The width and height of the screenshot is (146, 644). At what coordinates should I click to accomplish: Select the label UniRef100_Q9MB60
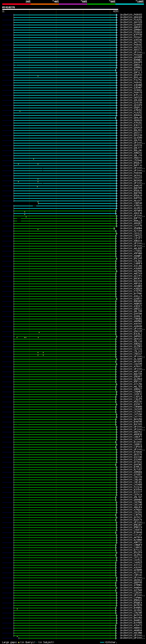131,30
